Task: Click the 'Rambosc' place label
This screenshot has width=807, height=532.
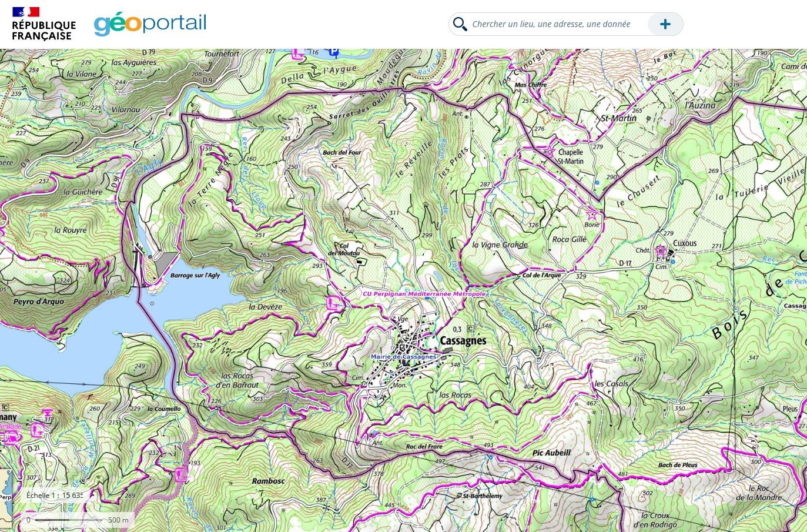Action: click(x=268, y=481)
